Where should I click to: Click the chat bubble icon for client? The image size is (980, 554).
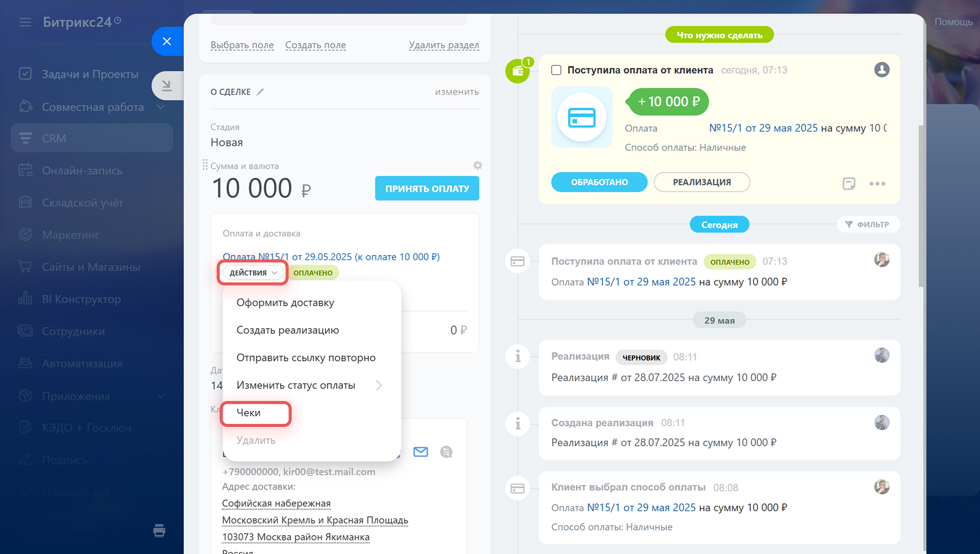tap(446, 452)
